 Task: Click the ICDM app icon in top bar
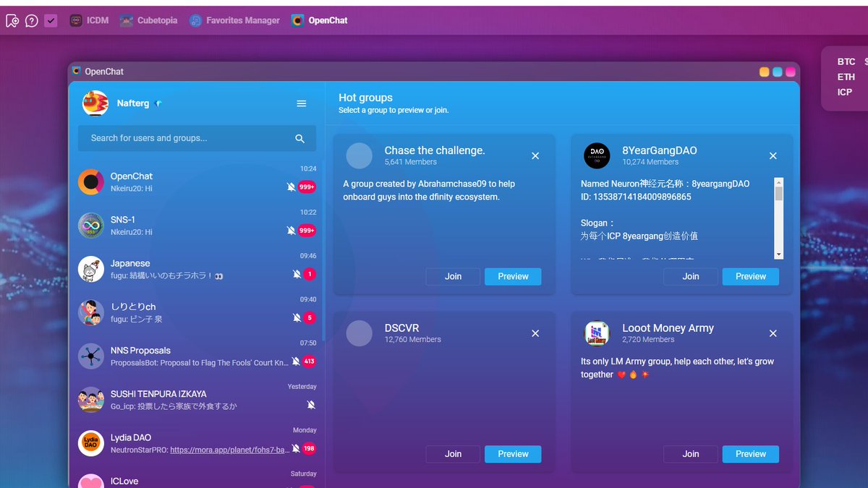[76, 20]
